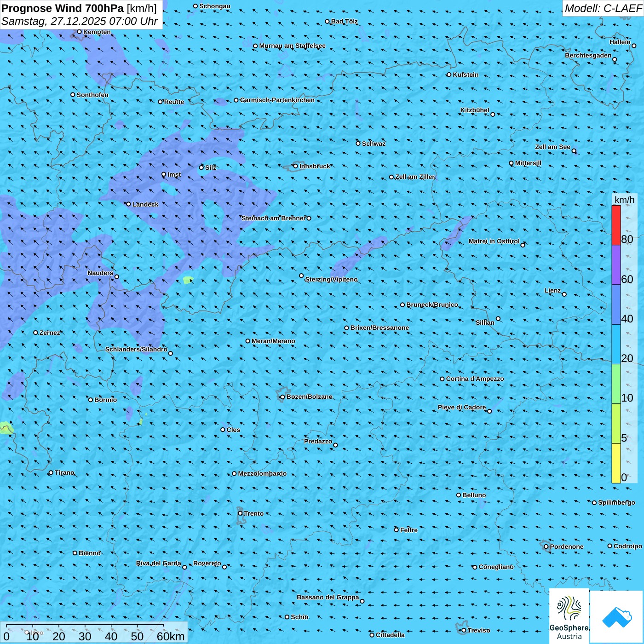The image size is (644, 644).
Task: Click the 'km/h' legend unit label
Action: 624,199
